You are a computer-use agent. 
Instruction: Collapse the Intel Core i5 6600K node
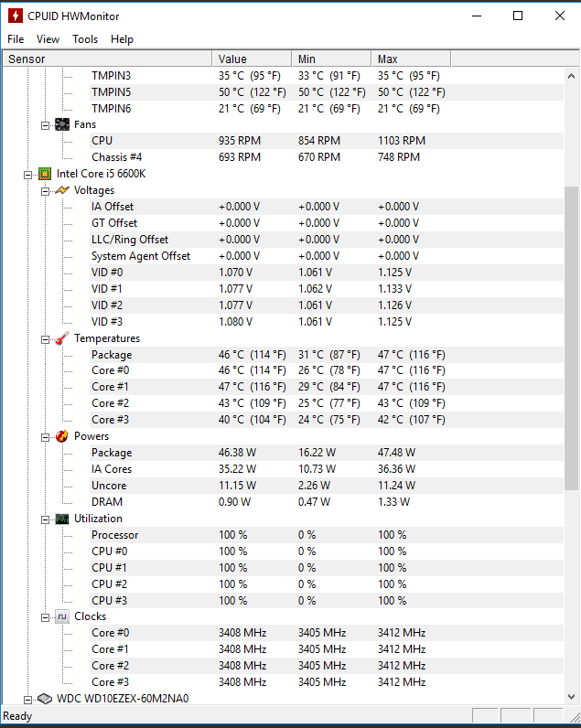[x=27, y=174]
